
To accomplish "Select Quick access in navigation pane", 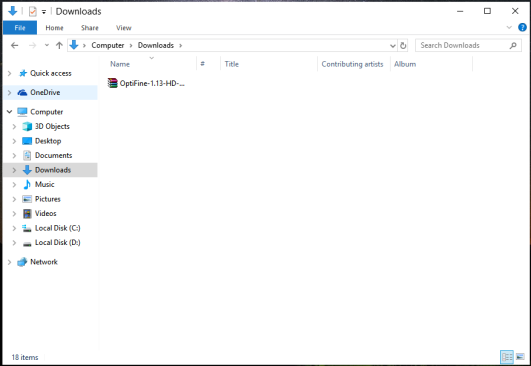I will pyautogui.click(x=51, y=73).
